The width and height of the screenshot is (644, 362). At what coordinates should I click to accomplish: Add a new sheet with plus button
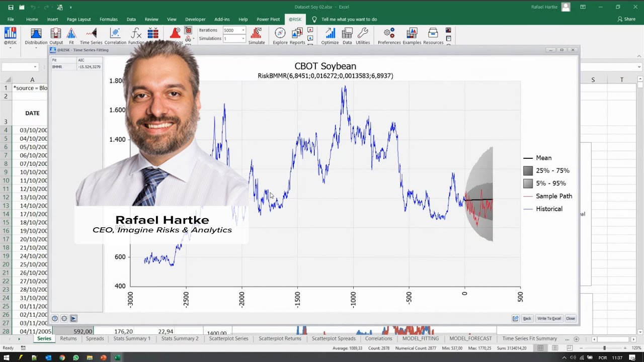[577, 339]
